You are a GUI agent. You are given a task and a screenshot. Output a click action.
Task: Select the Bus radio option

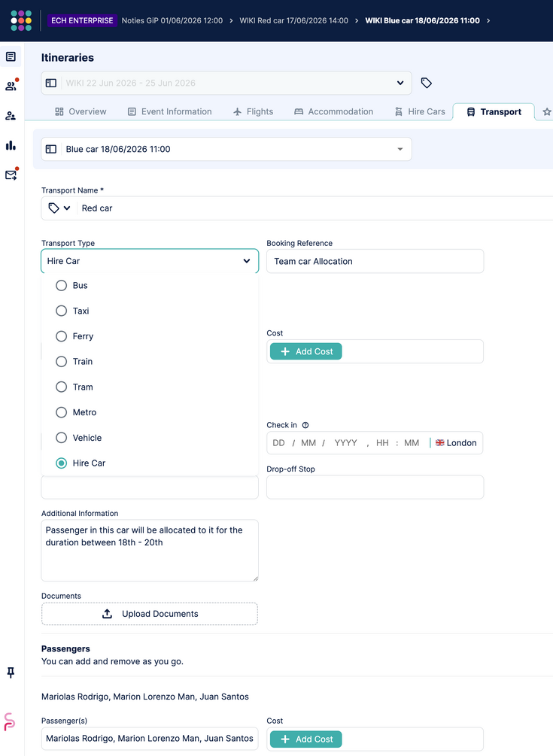[x=61, y=285]
